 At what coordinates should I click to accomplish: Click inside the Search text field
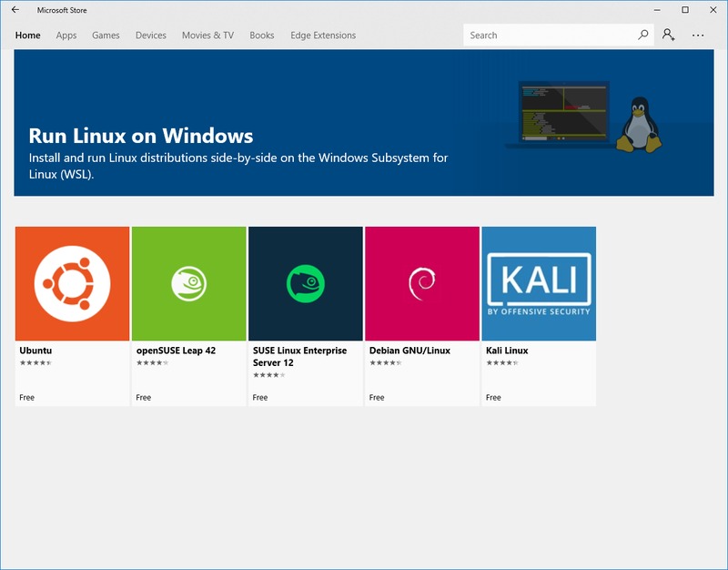[546, 36]
